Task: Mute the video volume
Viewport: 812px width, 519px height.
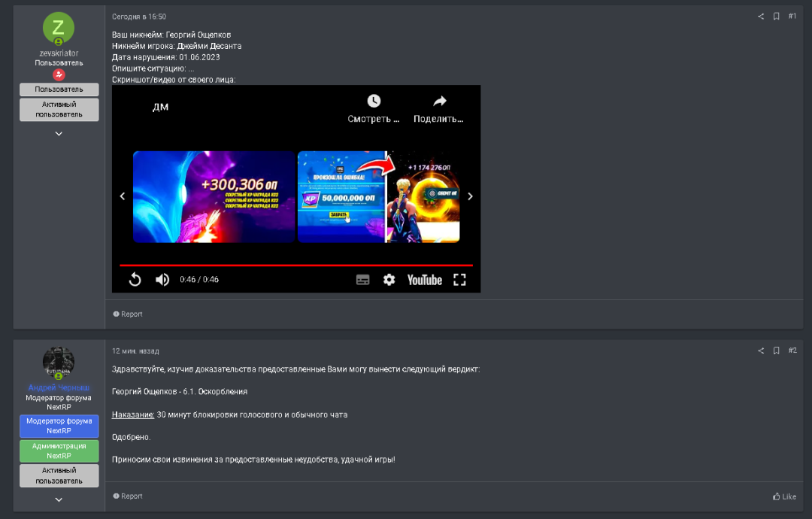Action: 162,280
